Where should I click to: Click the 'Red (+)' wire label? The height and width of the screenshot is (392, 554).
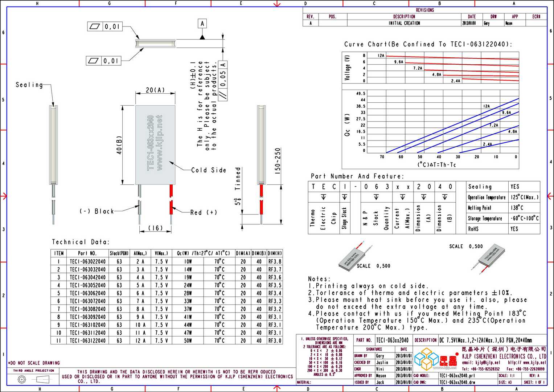204,212
